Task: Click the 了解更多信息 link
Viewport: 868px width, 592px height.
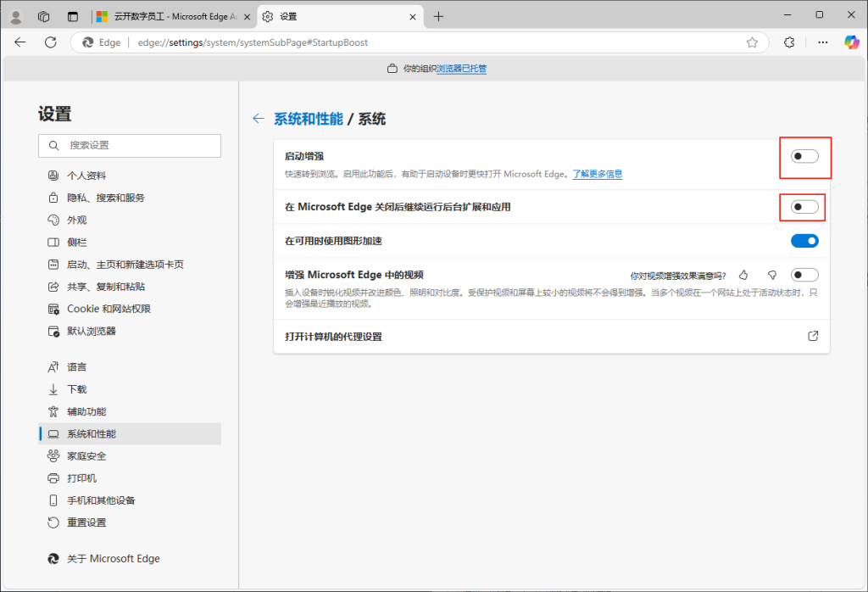Action: (598, 174)
